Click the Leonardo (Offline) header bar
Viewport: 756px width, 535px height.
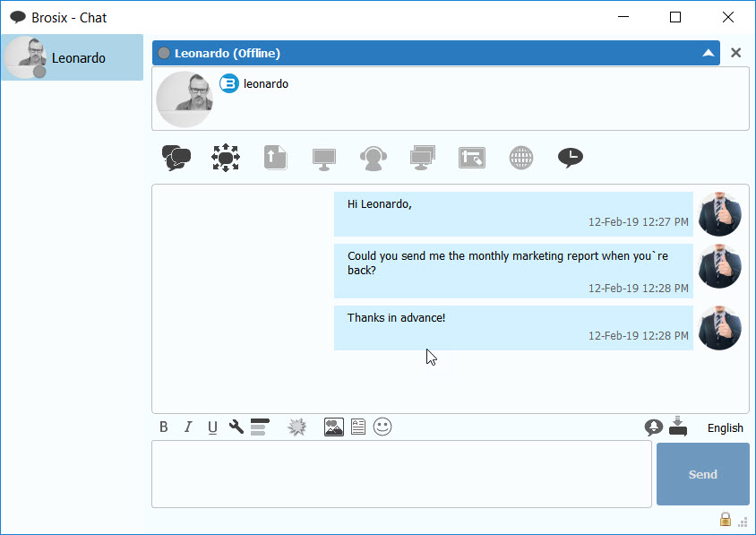click(x=436, y=53)
